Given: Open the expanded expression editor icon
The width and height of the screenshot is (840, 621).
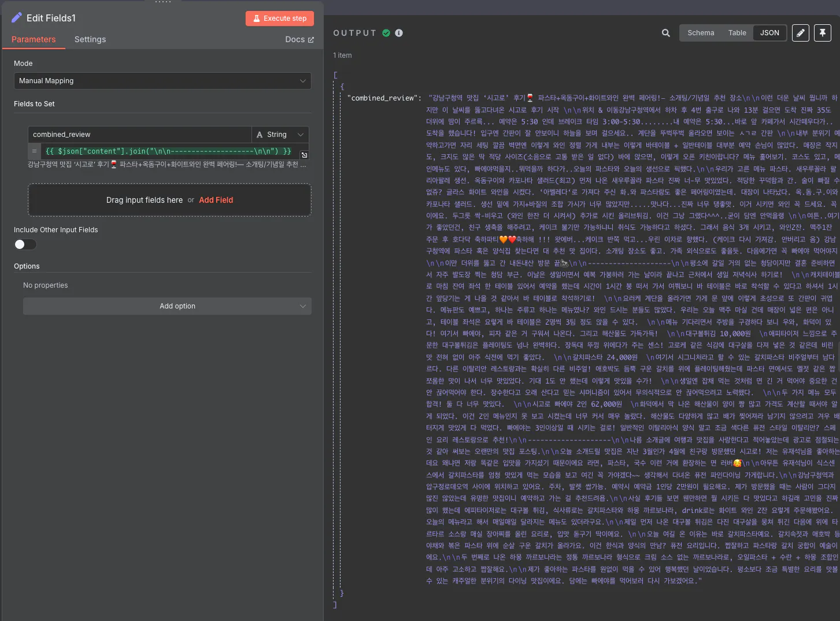Looking at the screenshot, I should 305,155.
